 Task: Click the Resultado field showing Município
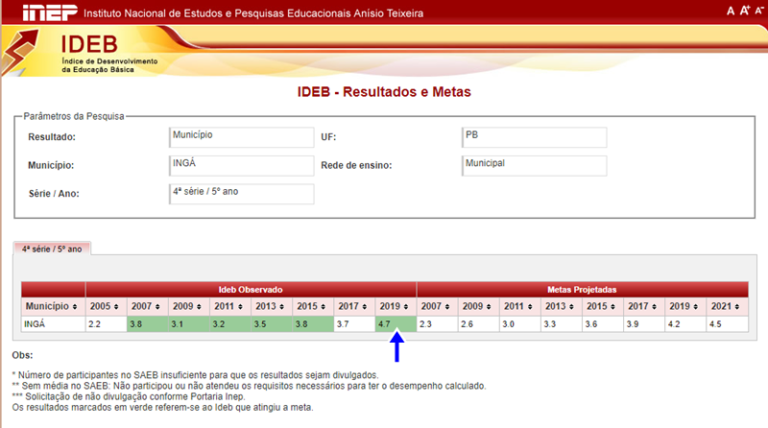tap(241, 137)
